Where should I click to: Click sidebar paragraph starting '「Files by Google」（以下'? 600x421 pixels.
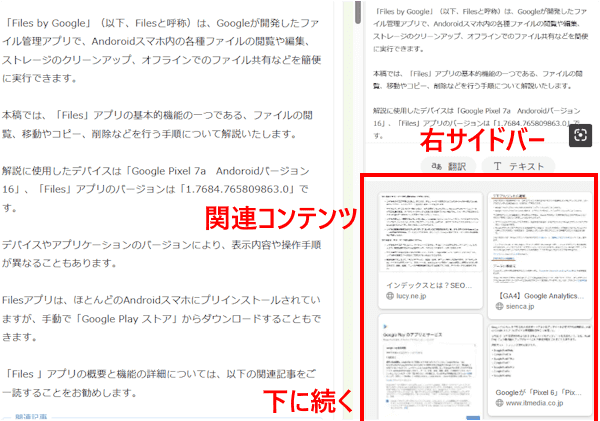(x=480, y=30)
